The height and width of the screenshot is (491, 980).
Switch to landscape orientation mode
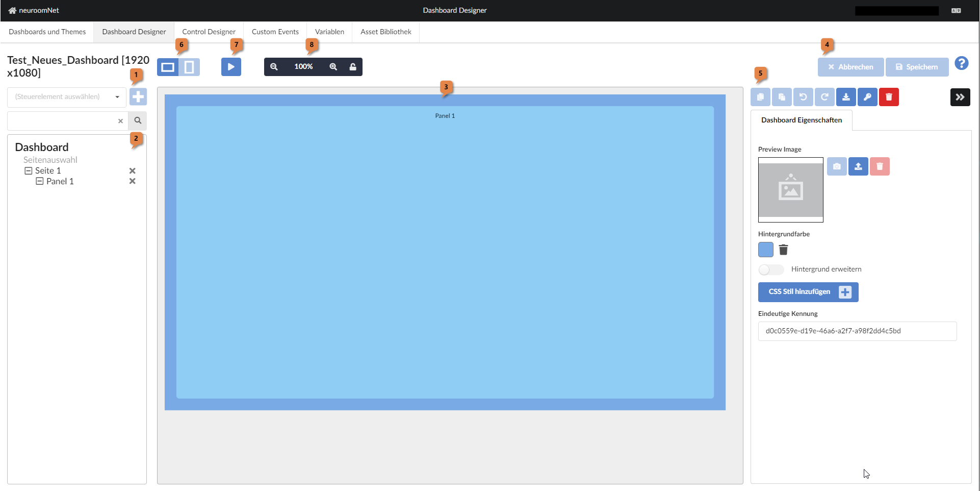pyautogui.click(x=168, y=66)
